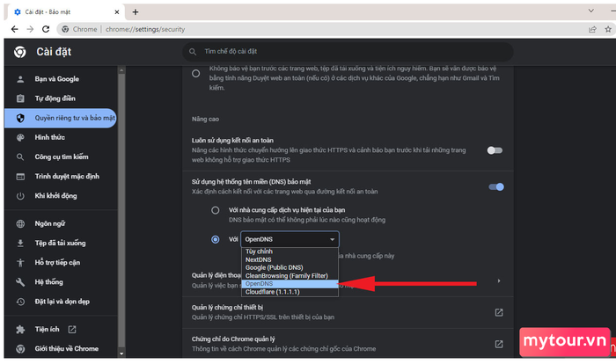Select Quyền riêng tư và bảo mật
616x364 pixels.
(61, 118)
